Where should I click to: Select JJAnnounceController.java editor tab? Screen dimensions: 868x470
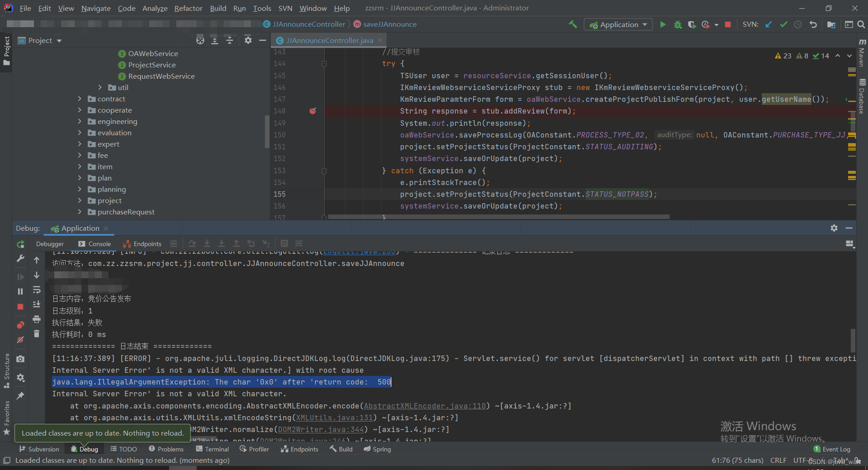(330, 40)
